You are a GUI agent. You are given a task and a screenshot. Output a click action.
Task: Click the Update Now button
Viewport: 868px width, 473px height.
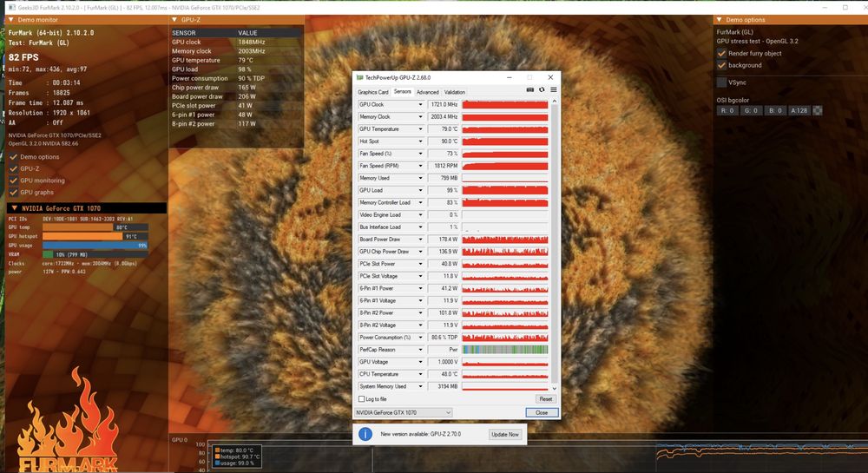click(x=505, y=434)
